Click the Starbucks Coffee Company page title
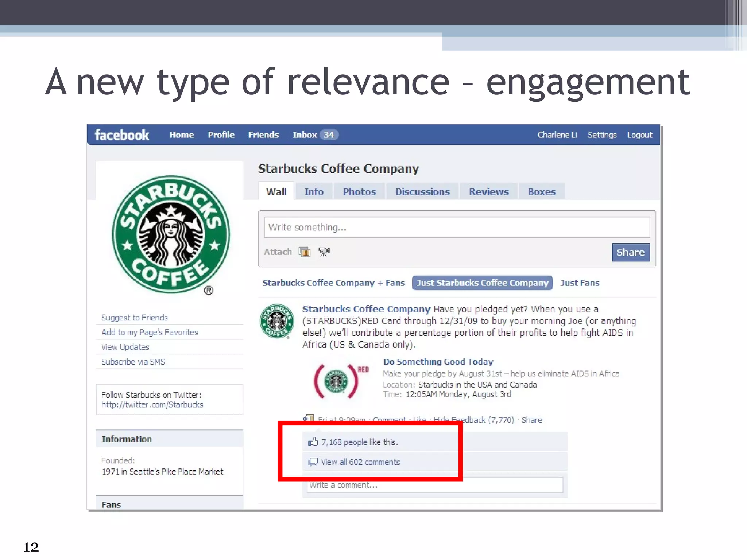 pos(338,168)
